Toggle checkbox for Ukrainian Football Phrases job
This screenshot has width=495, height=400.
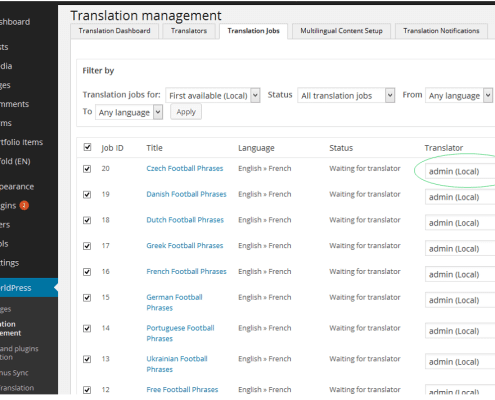click(87, 359)
